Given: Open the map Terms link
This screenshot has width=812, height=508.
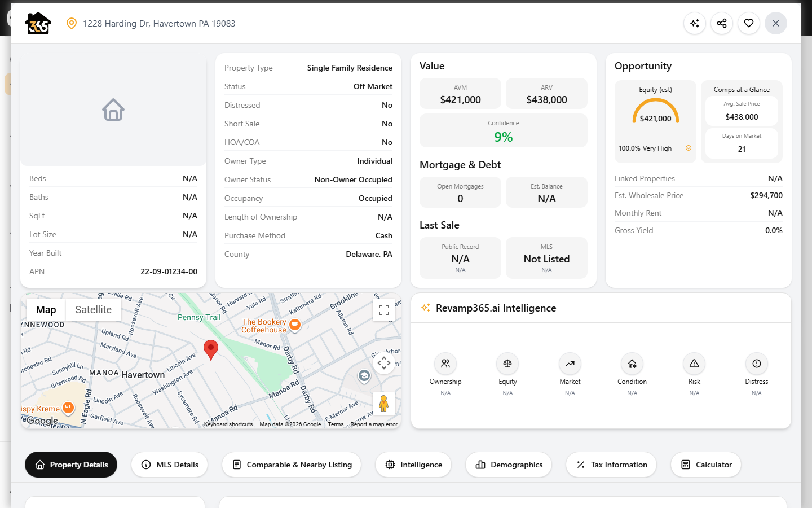Looking at the screenshot, I should (x=336, y=424).
